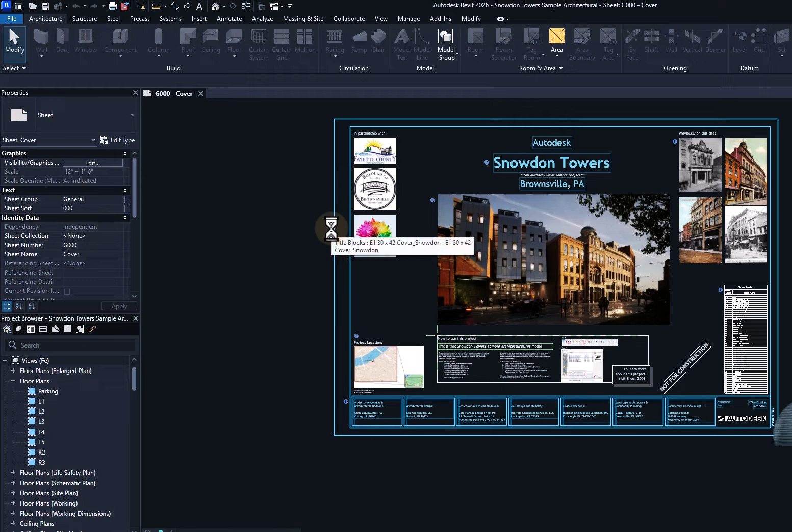Click the Apply button in Properties
The width and height of the screenshot is (792, 532).
click(119, 306)
